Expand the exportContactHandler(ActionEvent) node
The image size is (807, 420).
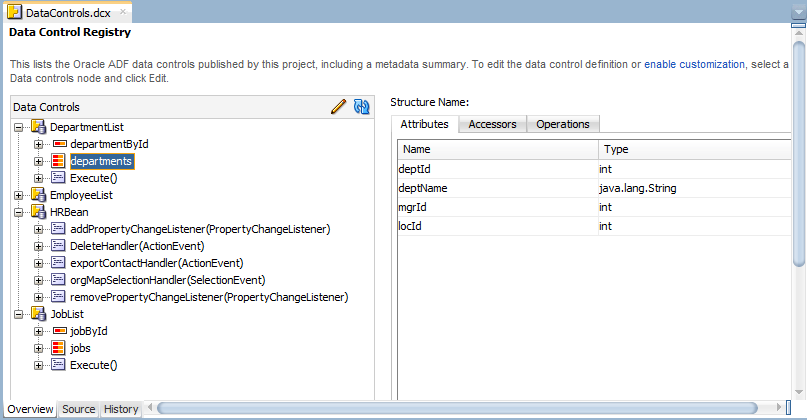click(38, 263)
